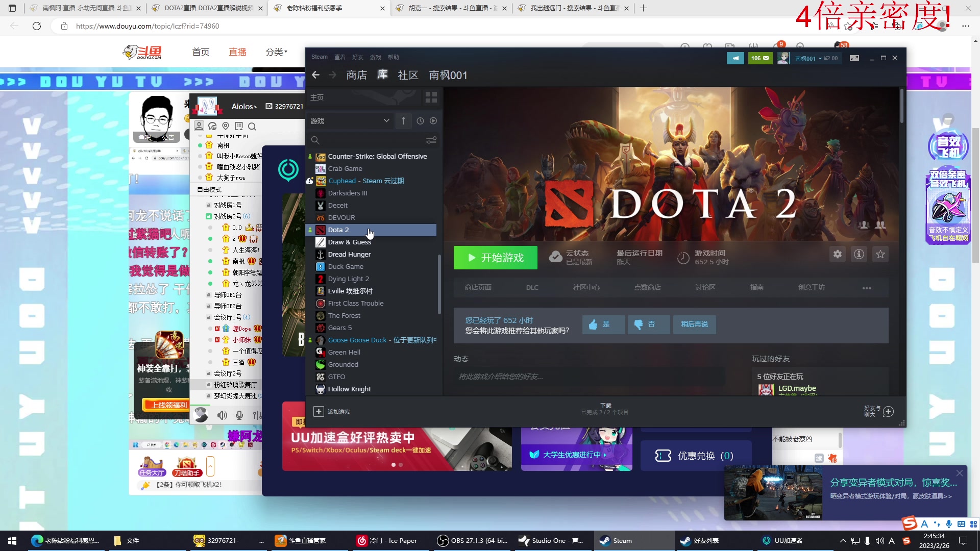The width and height of the screenshot is (980, 551).
Task: Open Dota 2 创意工坊 workshop link
Action: pos(812,288)
